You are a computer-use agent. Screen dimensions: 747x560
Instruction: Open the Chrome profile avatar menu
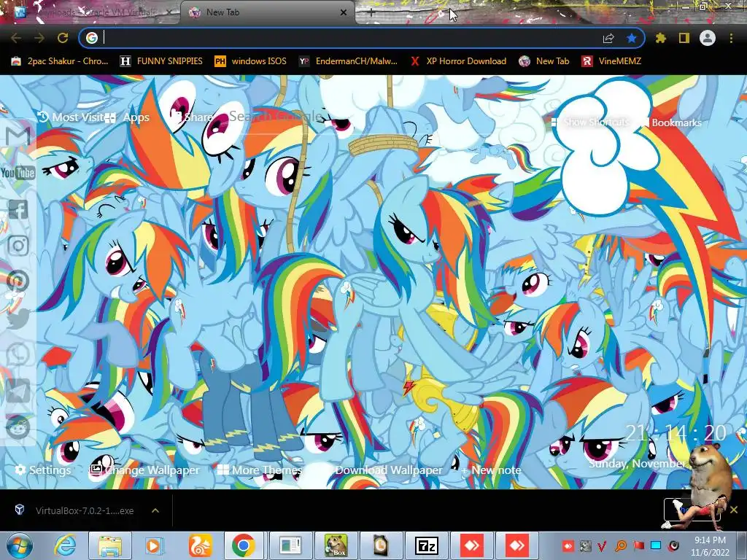[x=708, y=38]
